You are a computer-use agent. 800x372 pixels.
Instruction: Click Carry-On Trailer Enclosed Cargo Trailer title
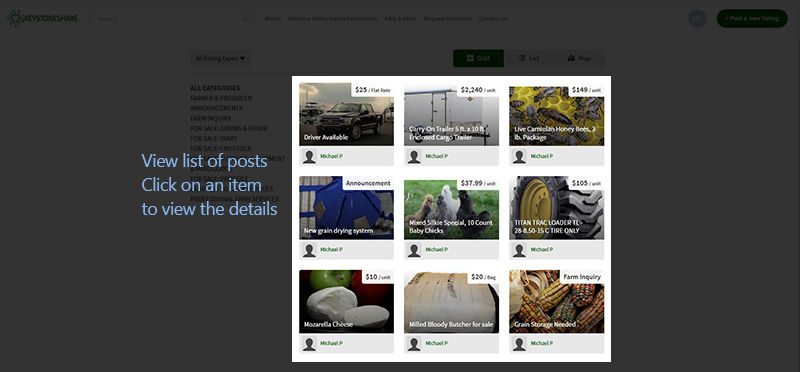click(446, 133)
